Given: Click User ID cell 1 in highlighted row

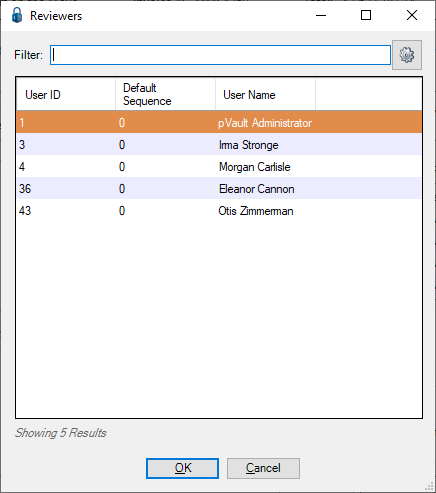Looking at the screenshot, I should [22, 123].
